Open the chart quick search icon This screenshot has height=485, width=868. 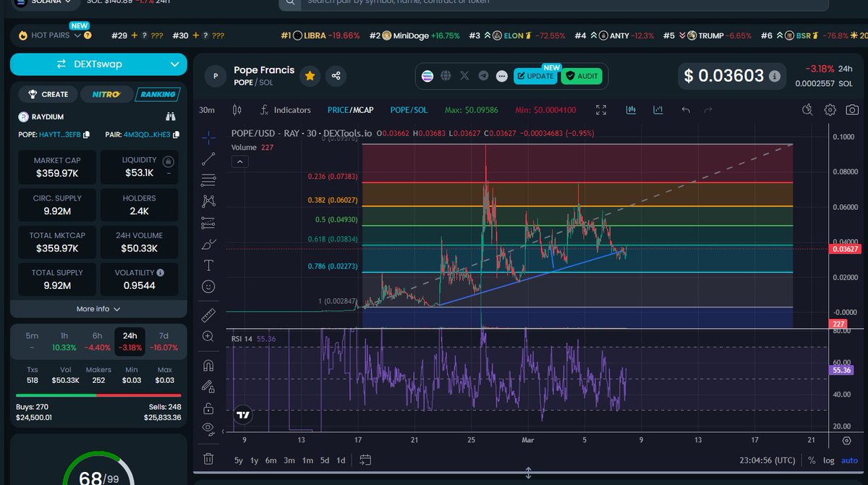808,110
